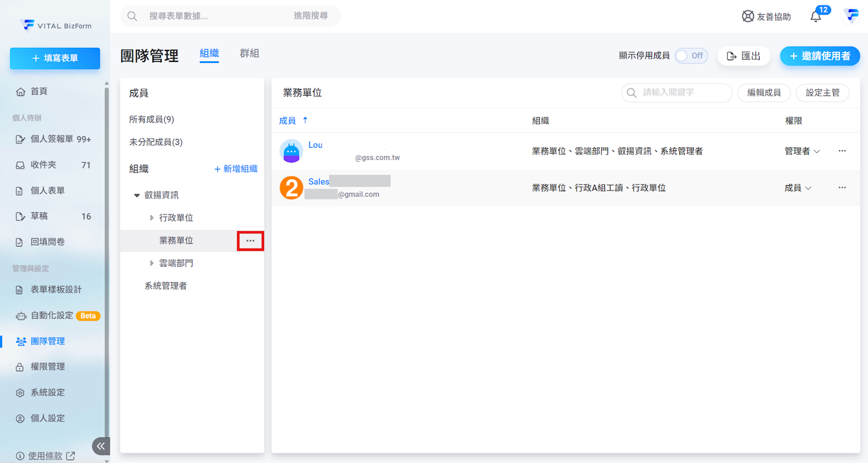Open row options menu for Lou

(842, 151)
